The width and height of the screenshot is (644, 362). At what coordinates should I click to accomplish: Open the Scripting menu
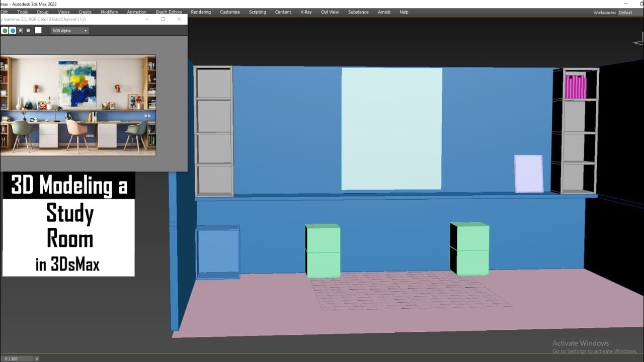[x=258, y=12]
